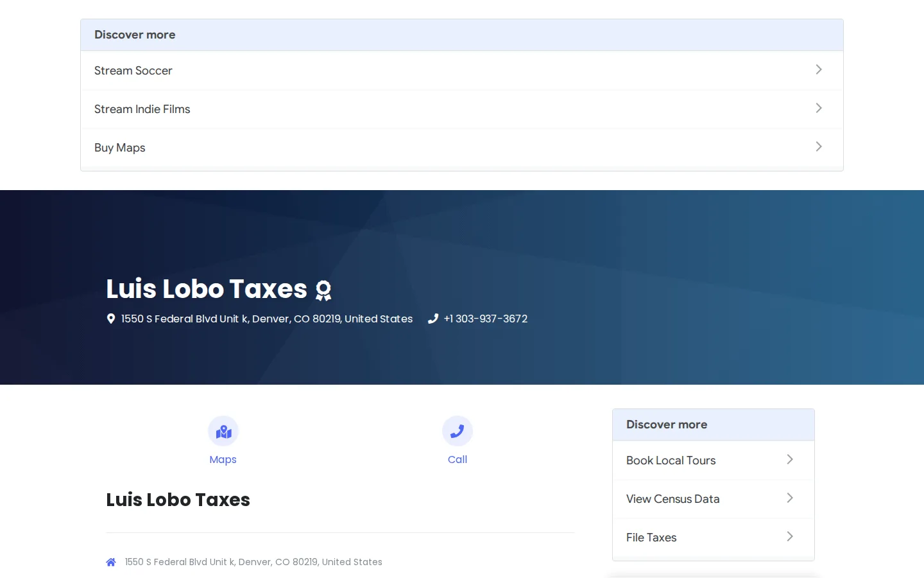Click the Call text label

click(458, 460)
